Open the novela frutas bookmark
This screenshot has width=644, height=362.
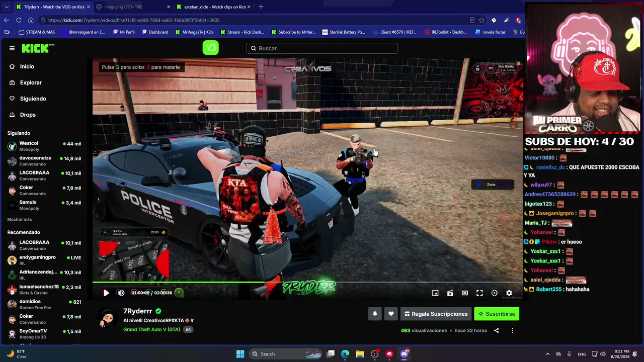(x=490, y=32)
